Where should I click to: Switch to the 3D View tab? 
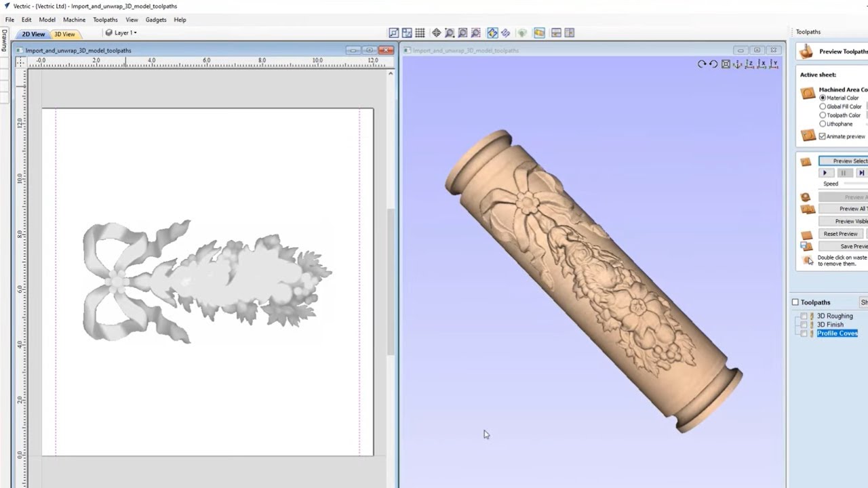click(64, 34)
